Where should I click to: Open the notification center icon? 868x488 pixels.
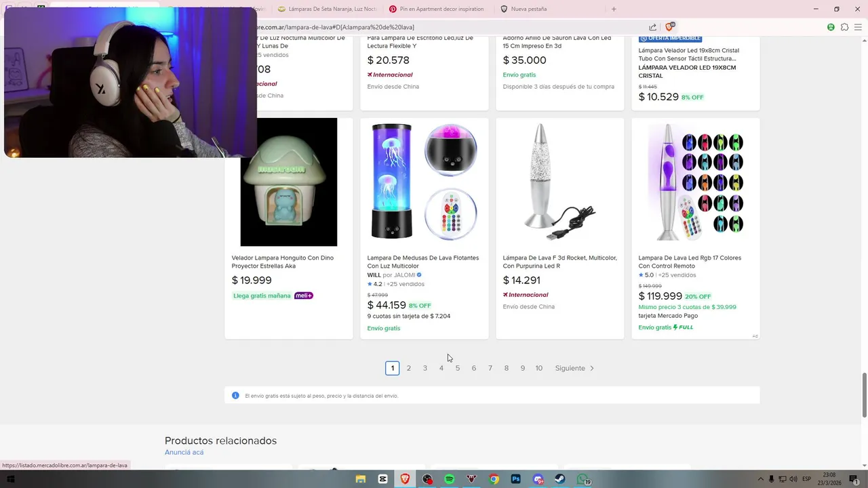pos(854,479)
